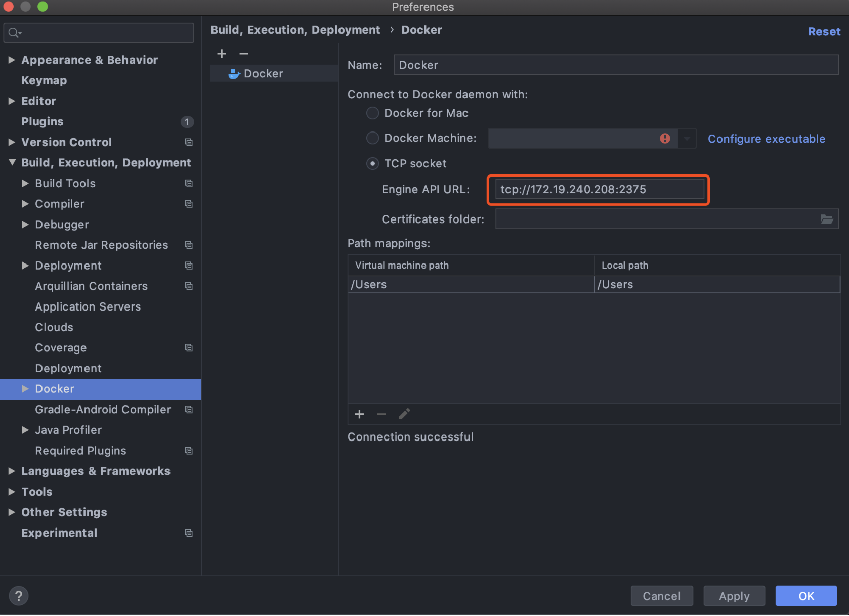Expand the Debugger node
This screenshot has height=616, width=849.
tap(25, 224)
